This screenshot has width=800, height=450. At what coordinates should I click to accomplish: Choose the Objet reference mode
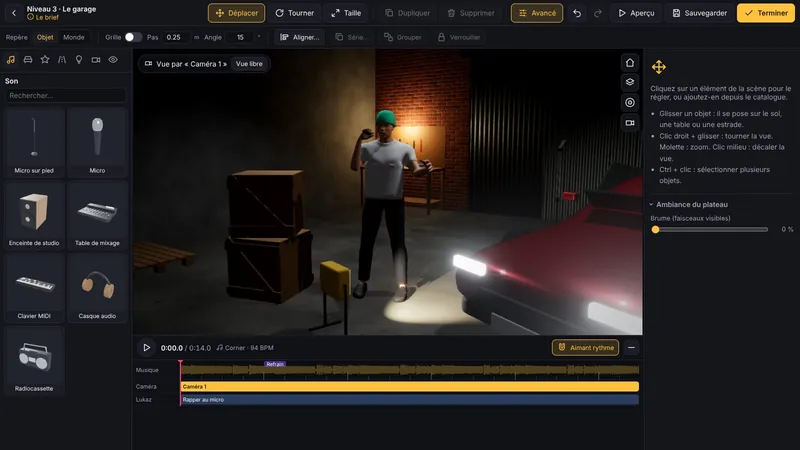coord(45,37)
